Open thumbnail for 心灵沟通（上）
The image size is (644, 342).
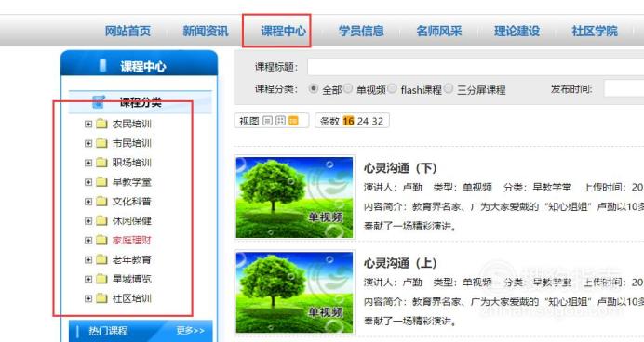pos(294,292)
